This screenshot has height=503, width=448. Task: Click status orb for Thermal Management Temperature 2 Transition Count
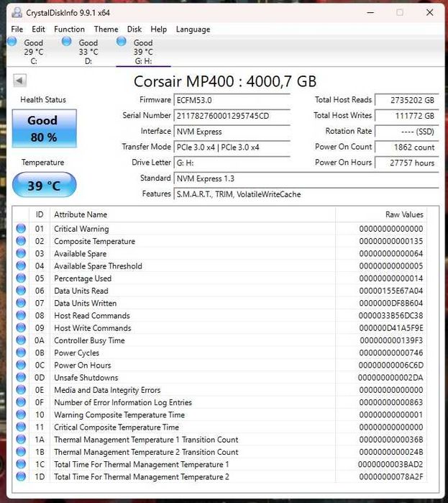point(21,452)
